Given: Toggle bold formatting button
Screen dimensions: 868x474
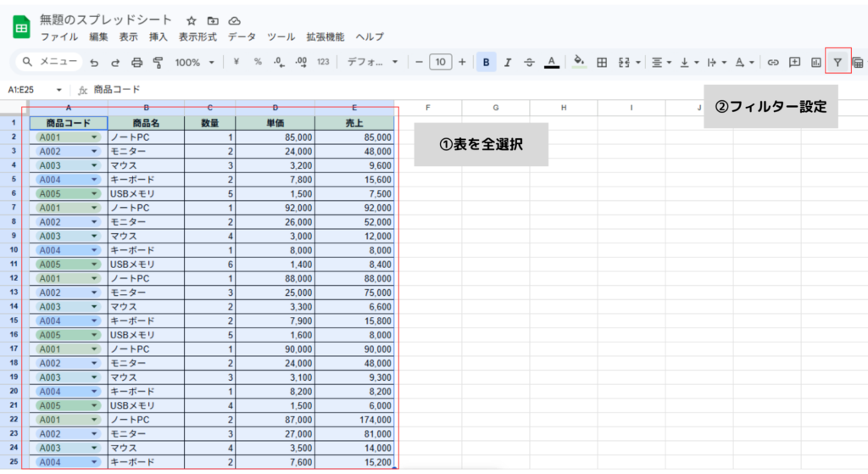Looking at the screenshot, I should click(x=486, y=62).
